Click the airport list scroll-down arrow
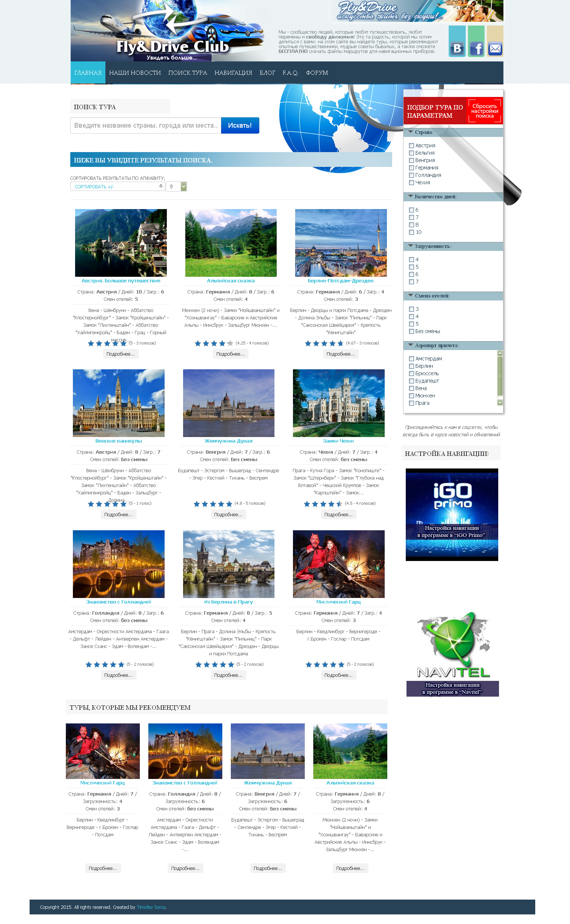Viewport: 570px width, 924px height. pyautogui.click(x=500, y=402)
